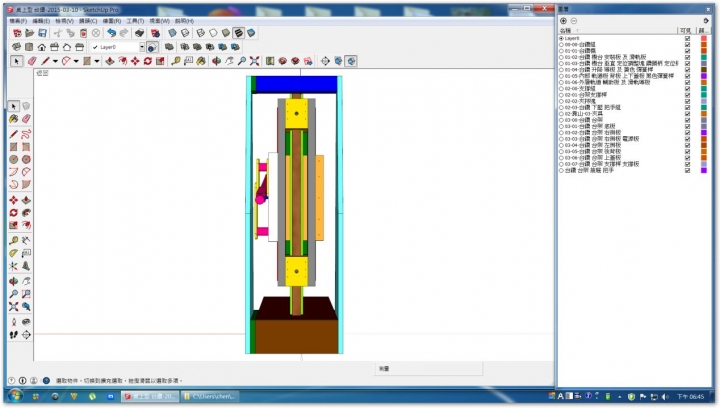Toggle visibility checkbox for layer 01-01
720x408 pixels.
[687, 51]
